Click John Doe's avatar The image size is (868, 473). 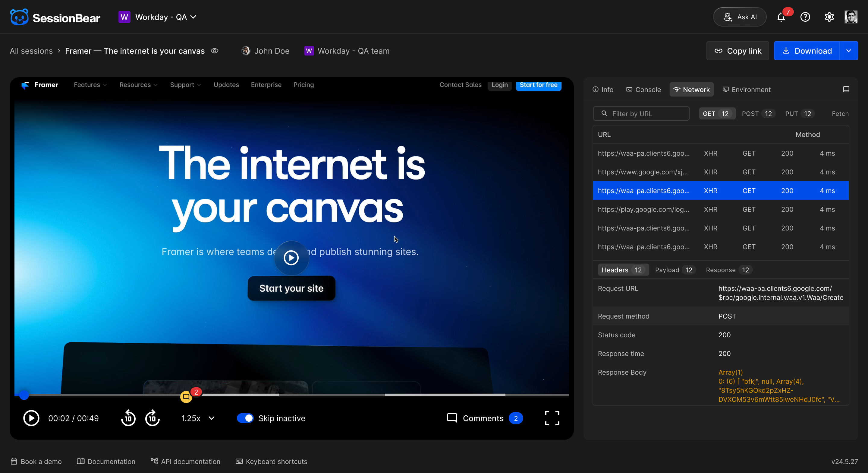[x=246, y=51]
